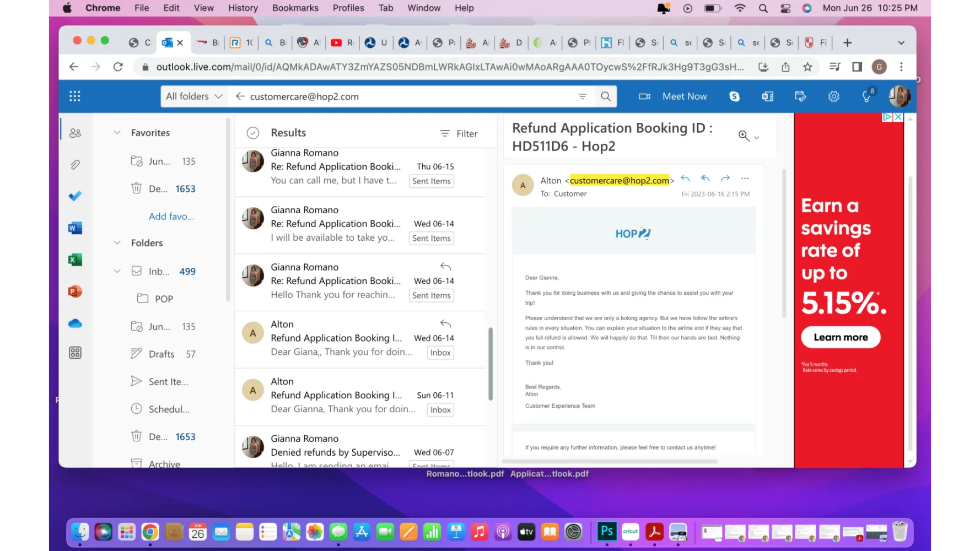Viewport: 980px width, 551px height.
Task: Open Inbox folder with 499 unread
Action: pyautogui.click(x=164, y=271)
